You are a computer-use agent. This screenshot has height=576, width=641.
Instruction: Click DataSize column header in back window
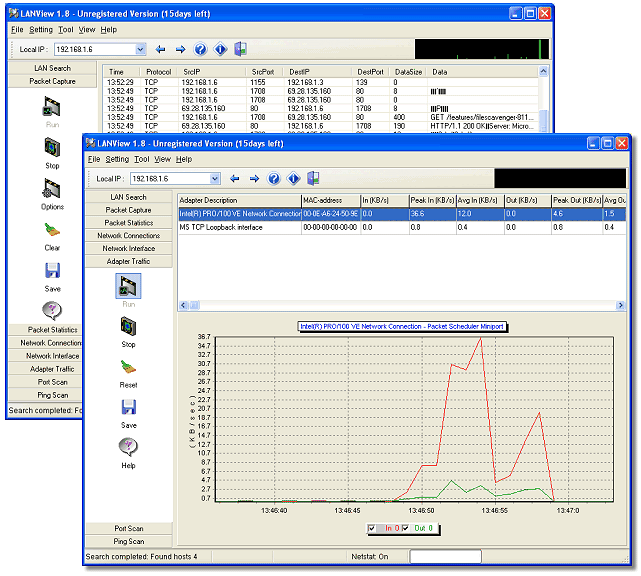pos(408,72)
